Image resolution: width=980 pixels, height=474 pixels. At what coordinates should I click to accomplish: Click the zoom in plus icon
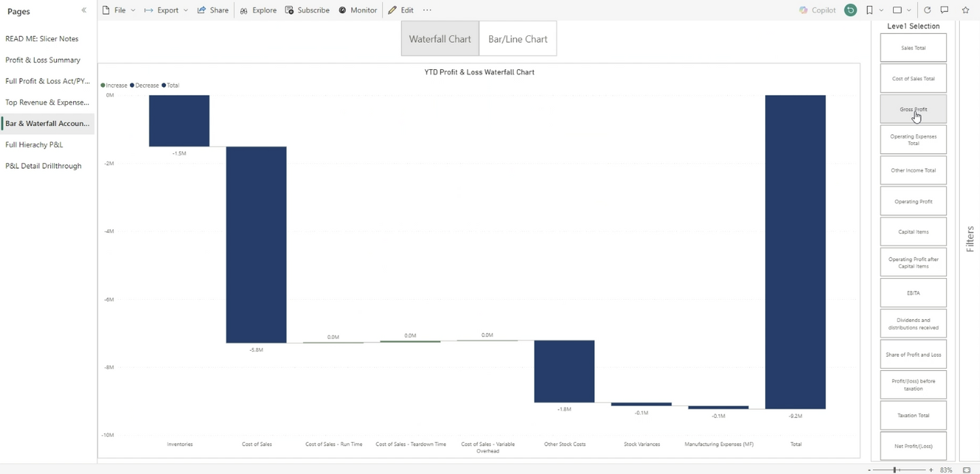click(932, 469)
